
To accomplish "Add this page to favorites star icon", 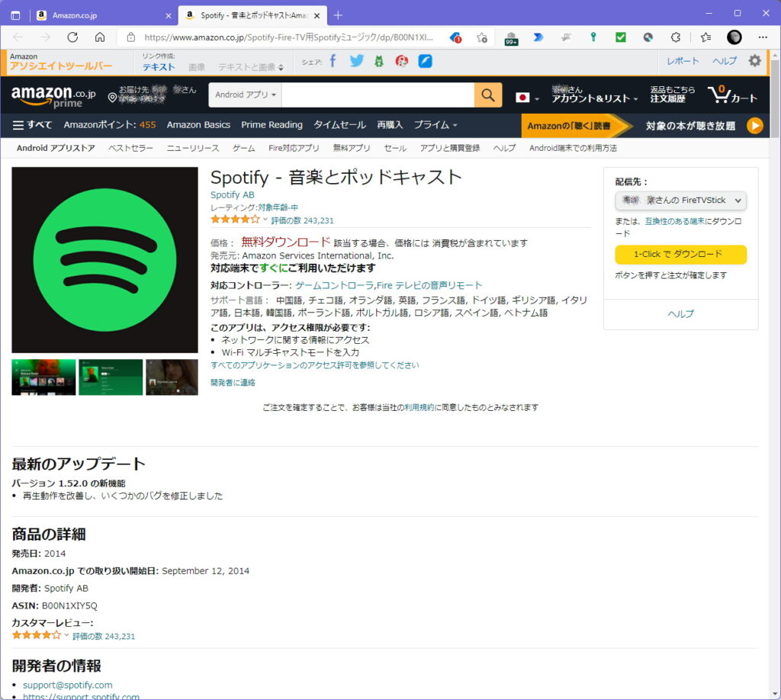I will (x=482, y=37).
